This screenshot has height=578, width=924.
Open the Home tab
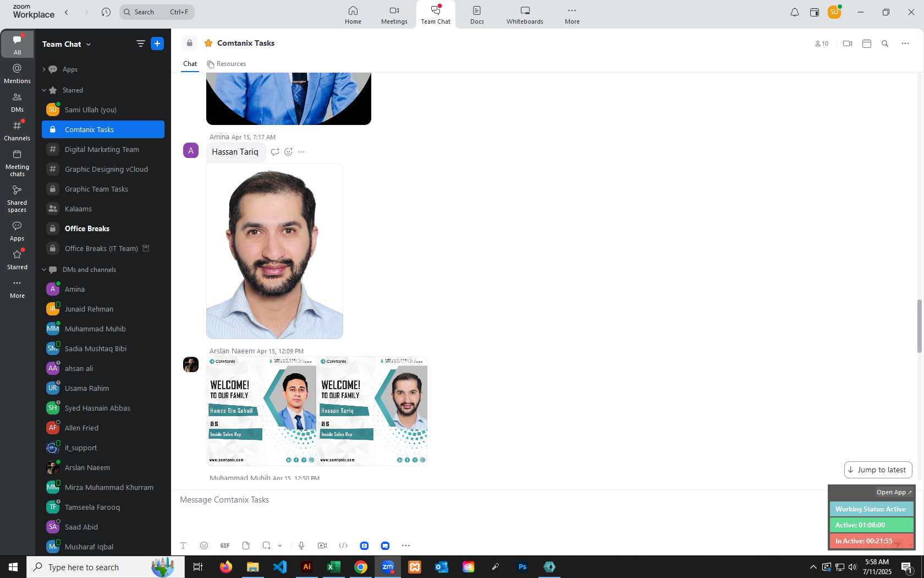[x=353, y=15]
